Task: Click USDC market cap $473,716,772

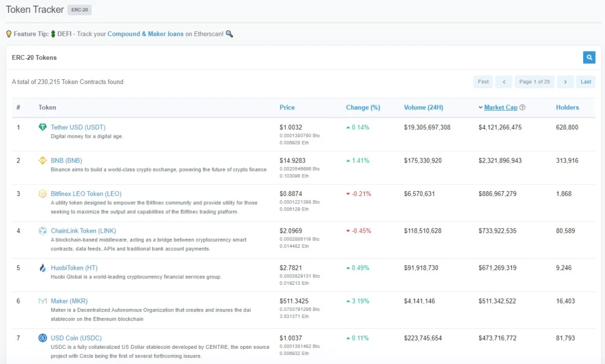Action: click(497, 338)
